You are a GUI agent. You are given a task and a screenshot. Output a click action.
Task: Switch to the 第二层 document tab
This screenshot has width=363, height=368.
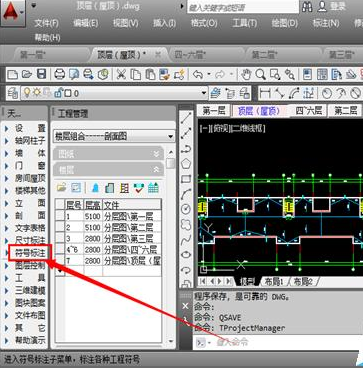coord(265,54)
